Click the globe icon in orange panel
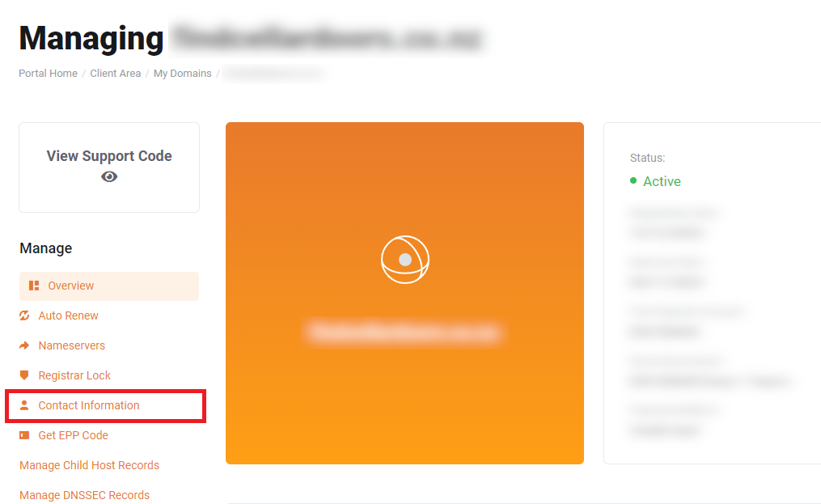Screen dimensions: 821x504 pyautogui.click(x=404, y=260)
